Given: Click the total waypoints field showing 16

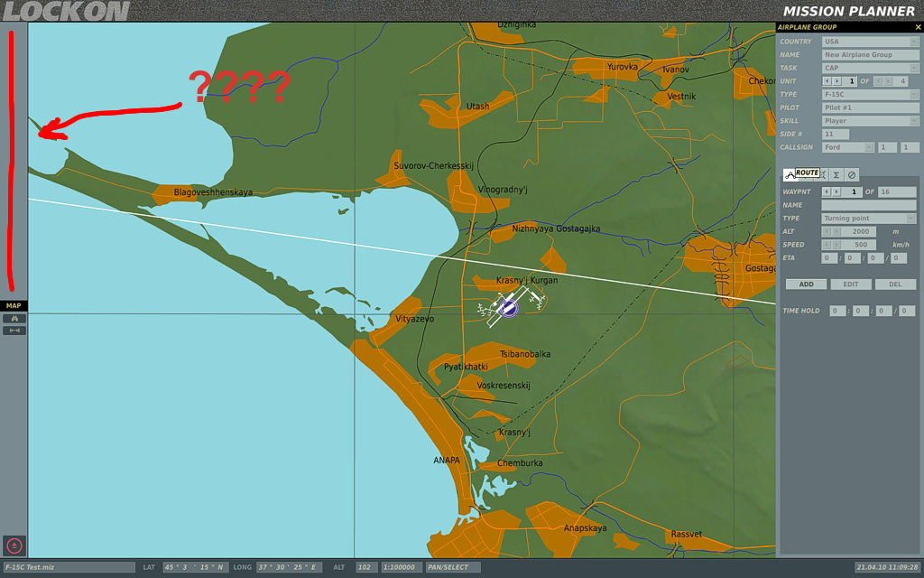Looking at the screenshot, I should pyautogui.click(x=897, y=191).
